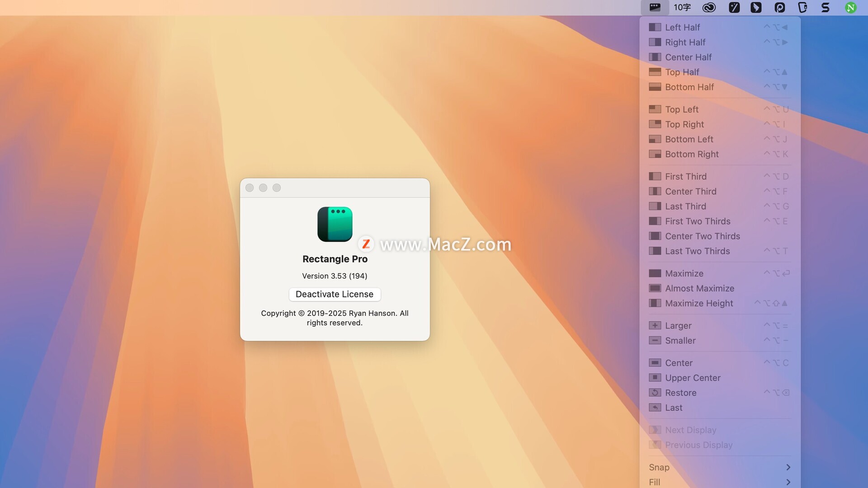Select the Top Right menu label

(684, 124)
